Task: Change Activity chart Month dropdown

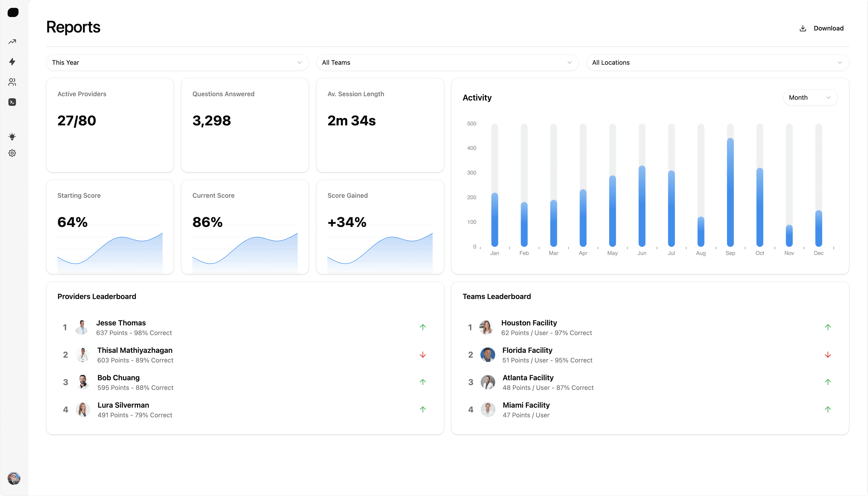Action: coord(810,98)
